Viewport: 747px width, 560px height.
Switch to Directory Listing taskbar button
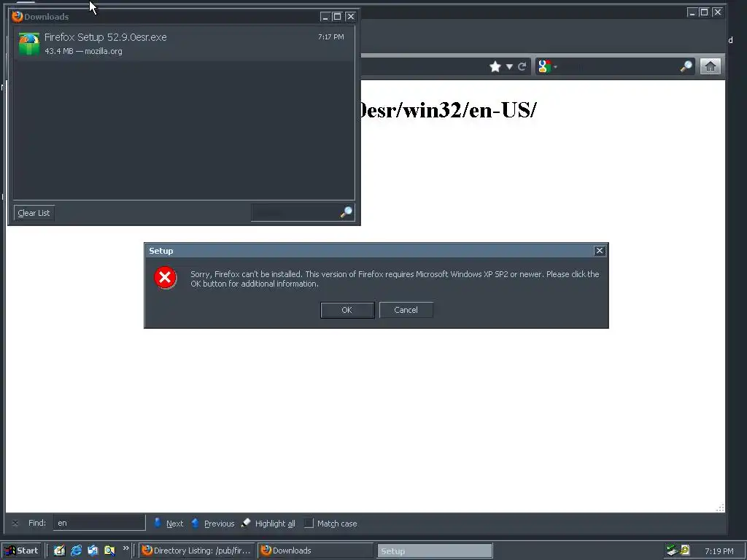(x=197, y=551)
